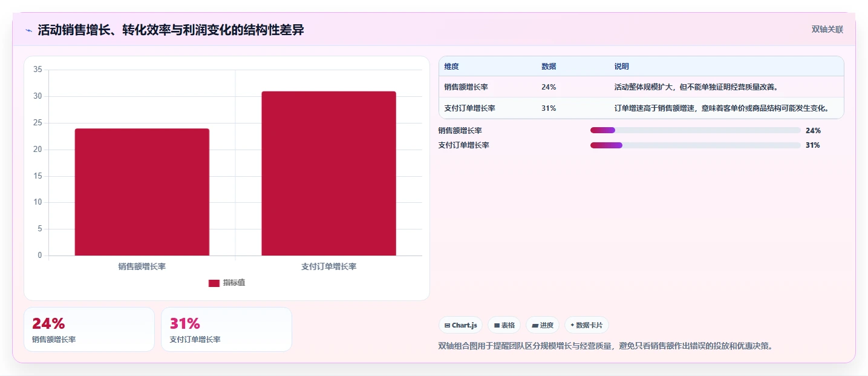868x376 pixels.
Task: Click the 支付订单增长率 x-axis label
Action: 328,266
